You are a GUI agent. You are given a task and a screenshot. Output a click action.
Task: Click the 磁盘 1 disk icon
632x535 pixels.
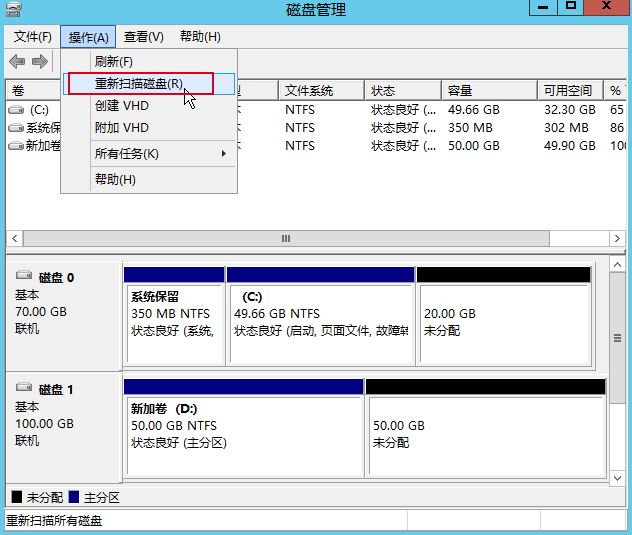(x=25, y=389)
